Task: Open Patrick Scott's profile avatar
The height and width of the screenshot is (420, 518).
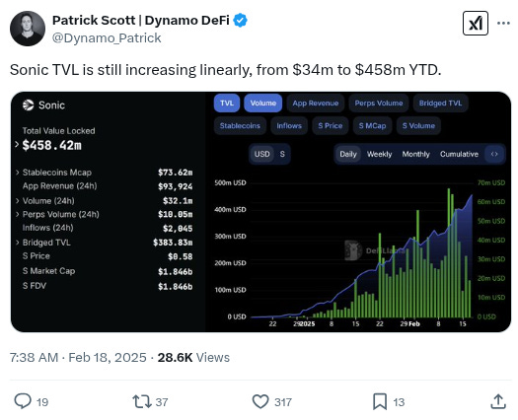Action: click(x=28, y=29)
